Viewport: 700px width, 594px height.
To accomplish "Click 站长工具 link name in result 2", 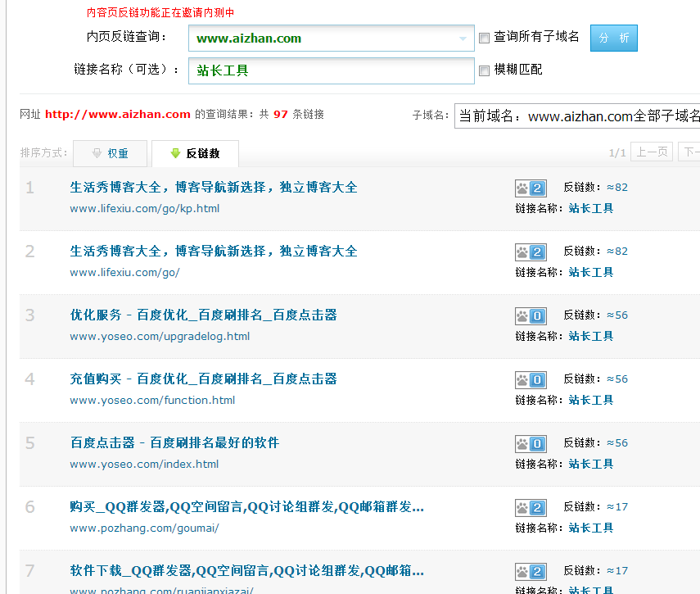I will tap(590, 273).
